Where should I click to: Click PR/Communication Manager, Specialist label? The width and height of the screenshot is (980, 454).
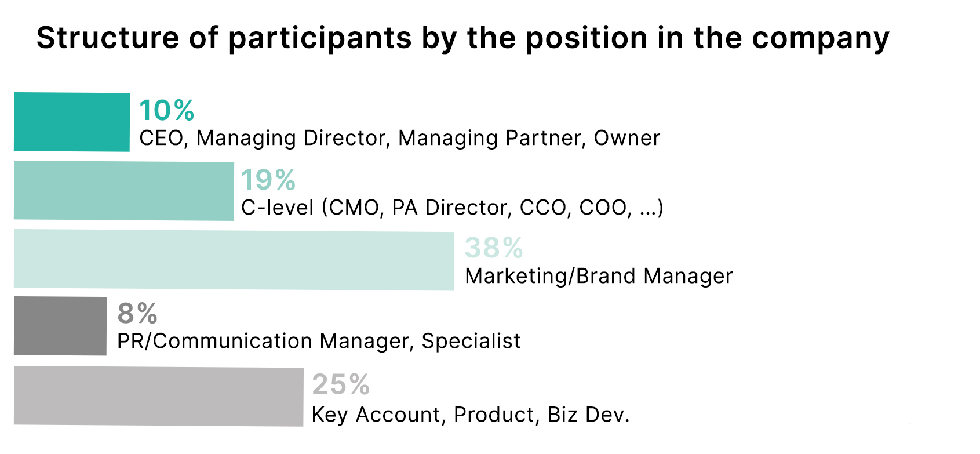[319, 341]
